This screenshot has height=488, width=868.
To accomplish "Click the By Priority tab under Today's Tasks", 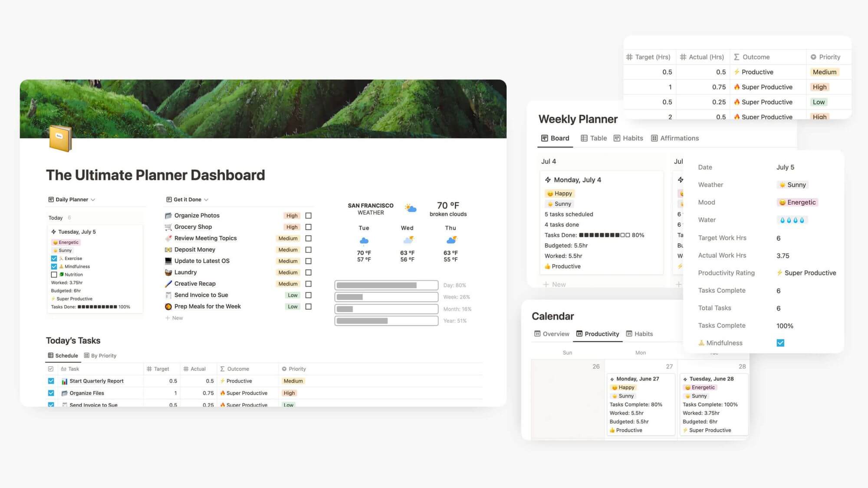I will click(x=103, y=355).
